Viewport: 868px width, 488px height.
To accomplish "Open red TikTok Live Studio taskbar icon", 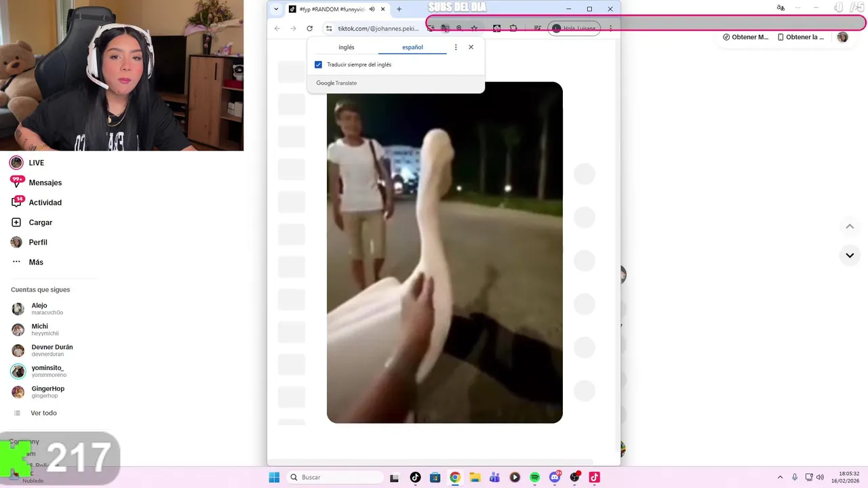I will (x=594, y=477).
